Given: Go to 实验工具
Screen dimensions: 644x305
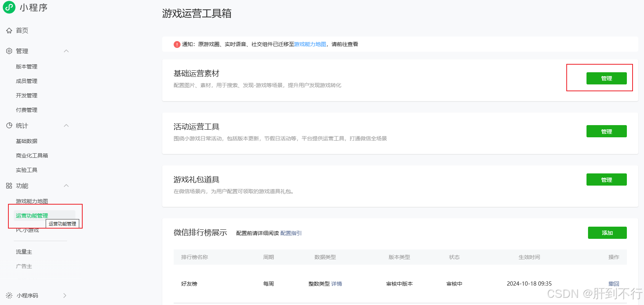Looking at the screenshot, I should (x=27, y=170).
